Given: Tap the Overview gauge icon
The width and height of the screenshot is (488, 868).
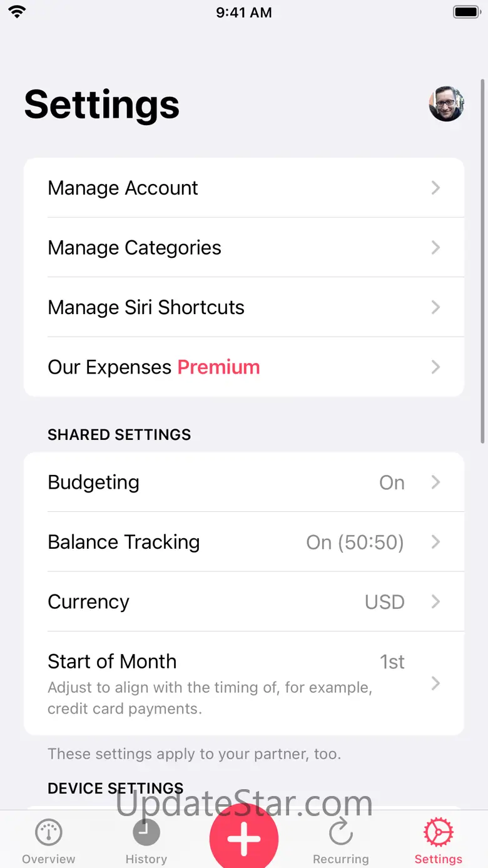Looking at the screenshot, I should [x=48, y=833].
